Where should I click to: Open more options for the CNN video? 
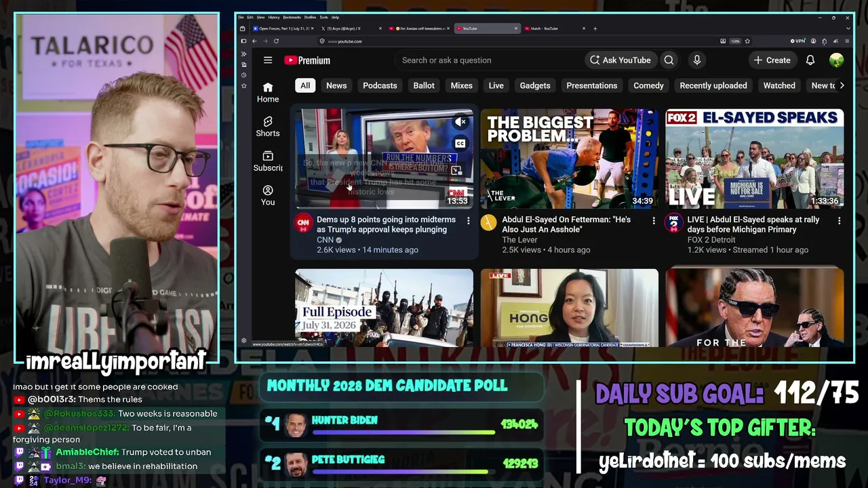pyautogui.click(x=468, y=220)
